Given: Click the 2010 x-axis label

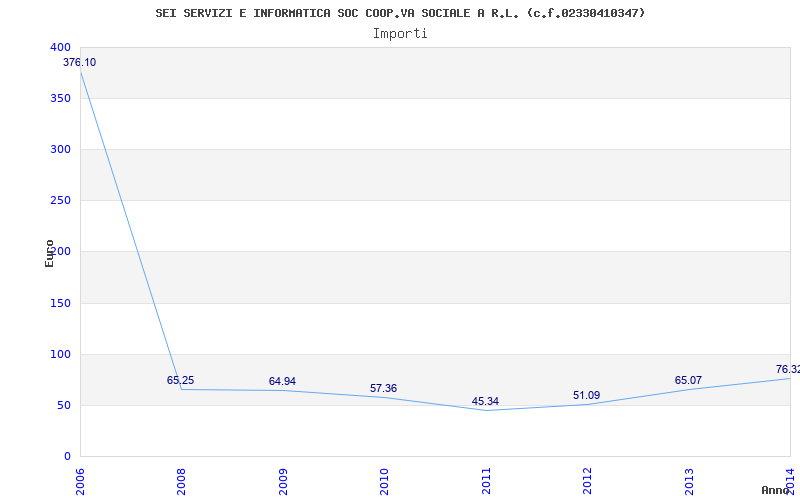Looking at the screenshot, I should pos(385,482).
